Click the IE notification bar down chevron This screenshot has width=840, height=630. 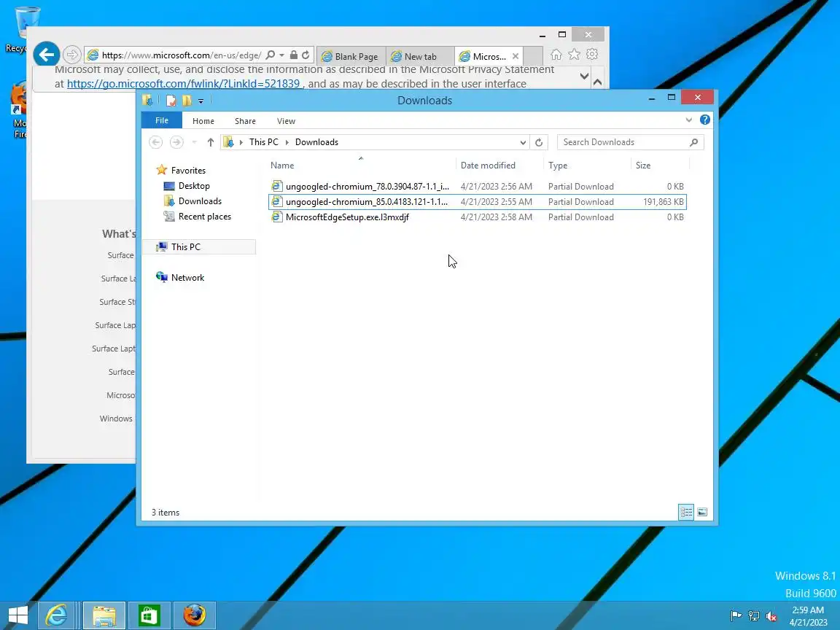click(585, 77)
